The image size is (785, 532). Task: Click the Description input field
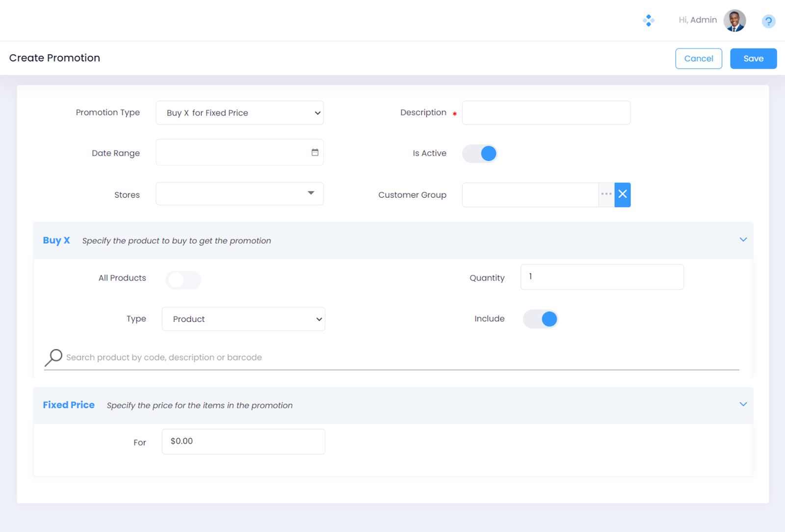(546, 113)
